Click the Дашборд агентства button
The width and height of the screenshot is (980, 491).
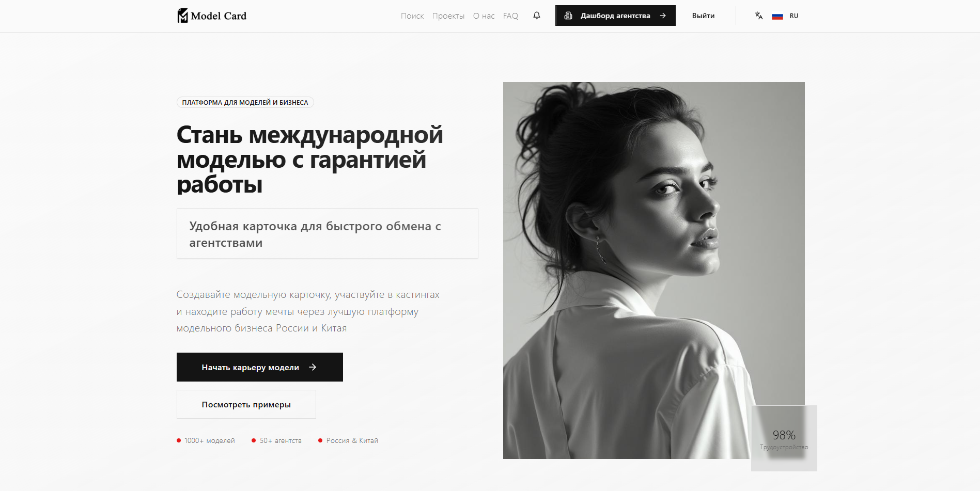pyautogui.click(x=615, y=15)
